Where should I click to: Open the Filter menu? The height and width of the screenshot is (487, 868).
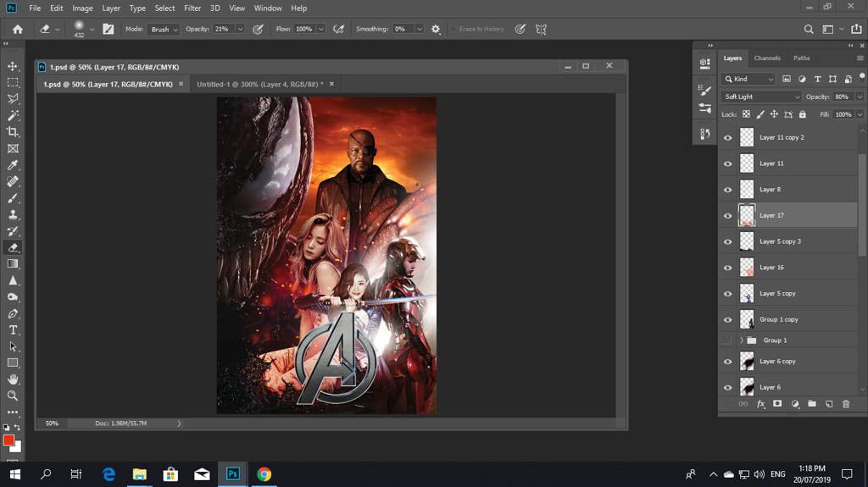click(192, 8)
